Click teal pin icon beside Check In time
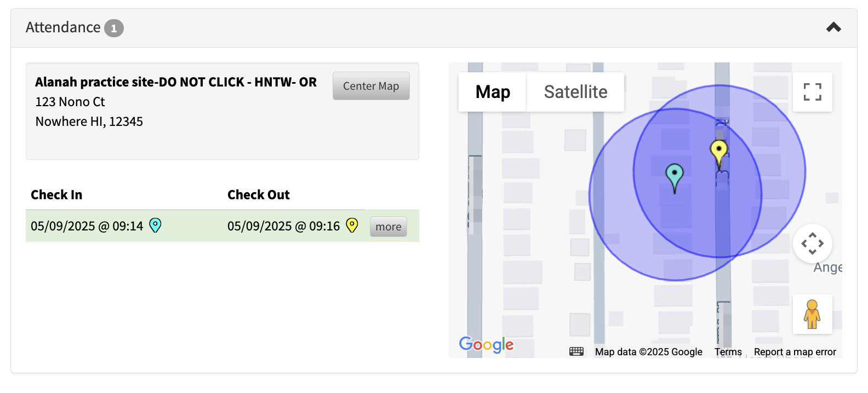Screen dimensions: 868x393 coord(156,226)
